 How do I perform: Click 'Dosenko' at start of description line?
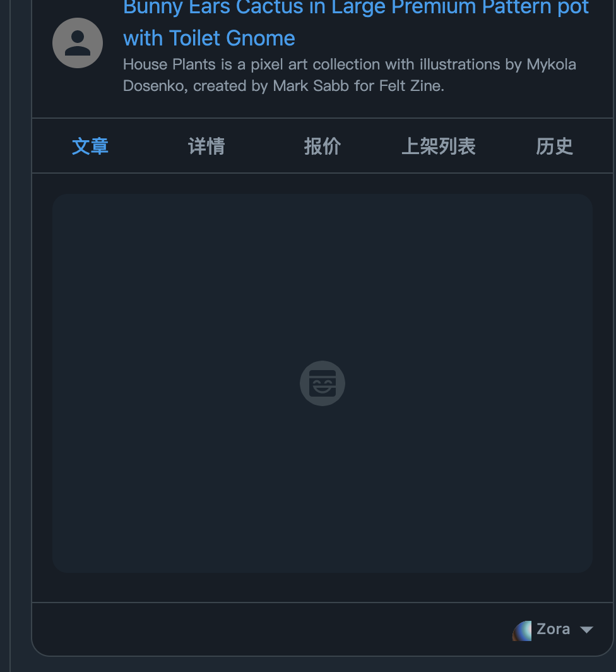(x=155, y=86)
